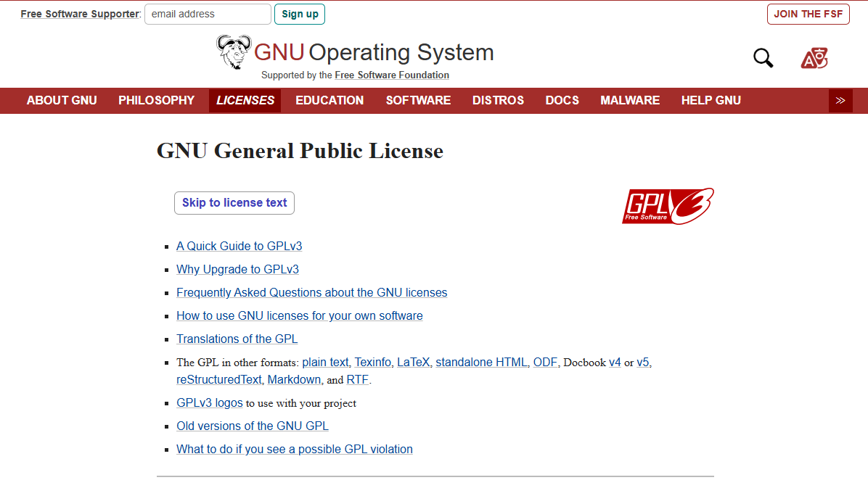Screen dimensions: 868x488
Task: Open How to use GNU licenses link
Action: click(300, 316)
